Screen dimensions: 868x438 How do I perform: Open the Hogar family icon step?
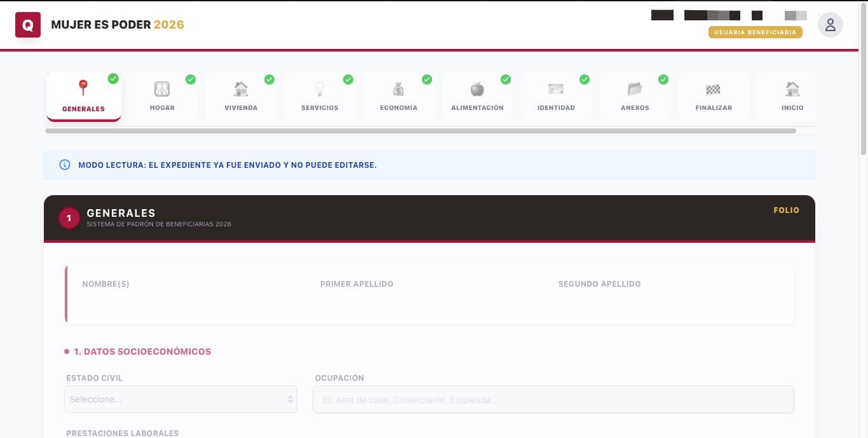(162, 89)
